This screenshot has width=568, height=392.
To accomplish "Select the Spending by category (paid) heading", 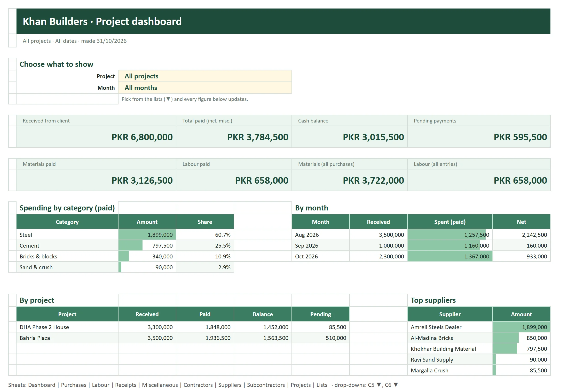I will (x=67, y=208).
